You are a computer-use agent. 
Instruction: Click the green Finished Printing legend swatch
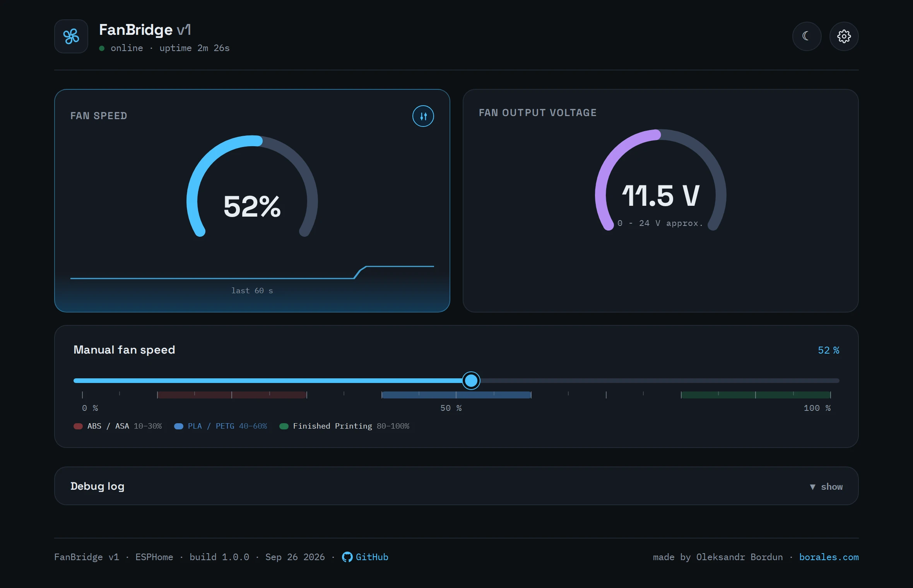[x=284, y=426]
